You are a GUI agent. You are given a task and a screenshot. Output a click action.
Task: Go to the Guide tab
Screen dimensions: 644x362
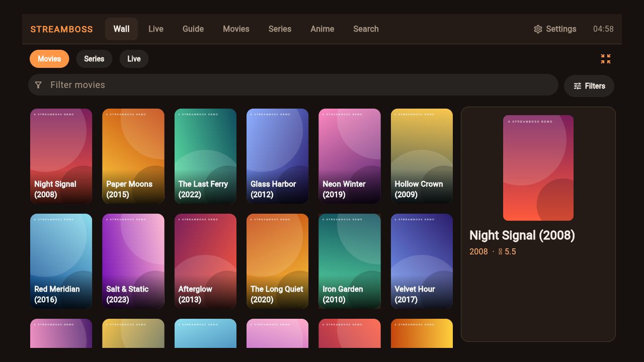[x=193, y=29]
